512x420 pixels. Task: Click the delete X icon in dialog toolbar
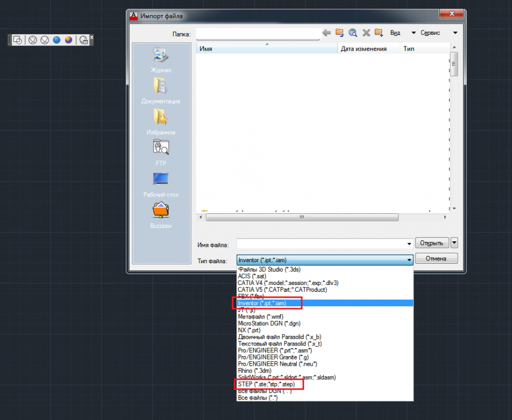point(366,33)
